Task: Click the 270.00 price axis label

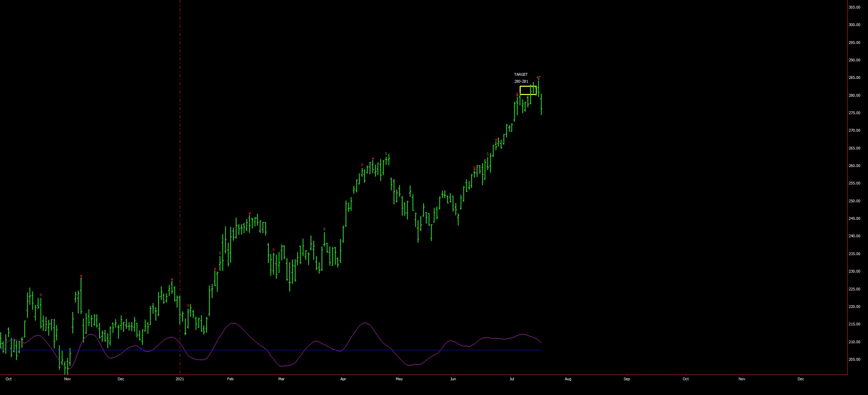Action: click(854, 130)
